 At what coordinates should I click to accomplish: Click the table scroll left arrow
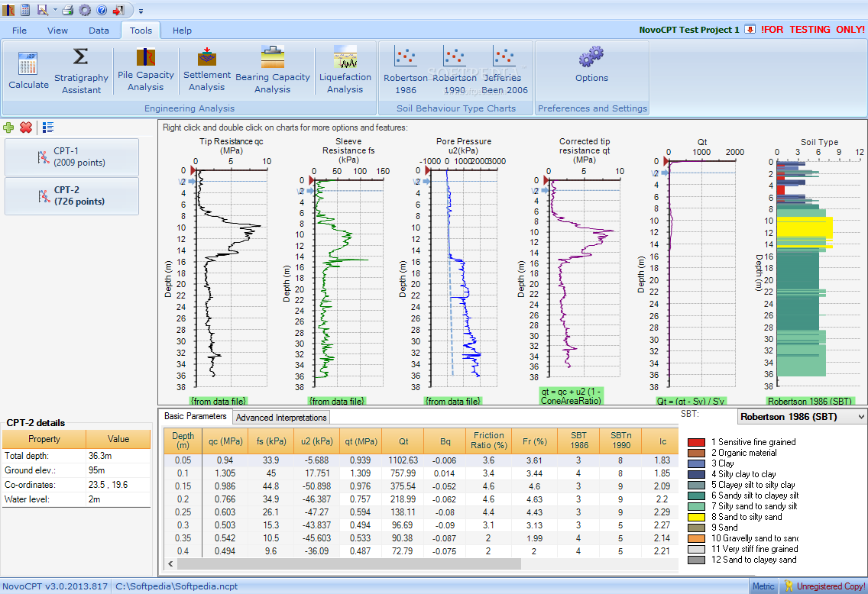170,563
